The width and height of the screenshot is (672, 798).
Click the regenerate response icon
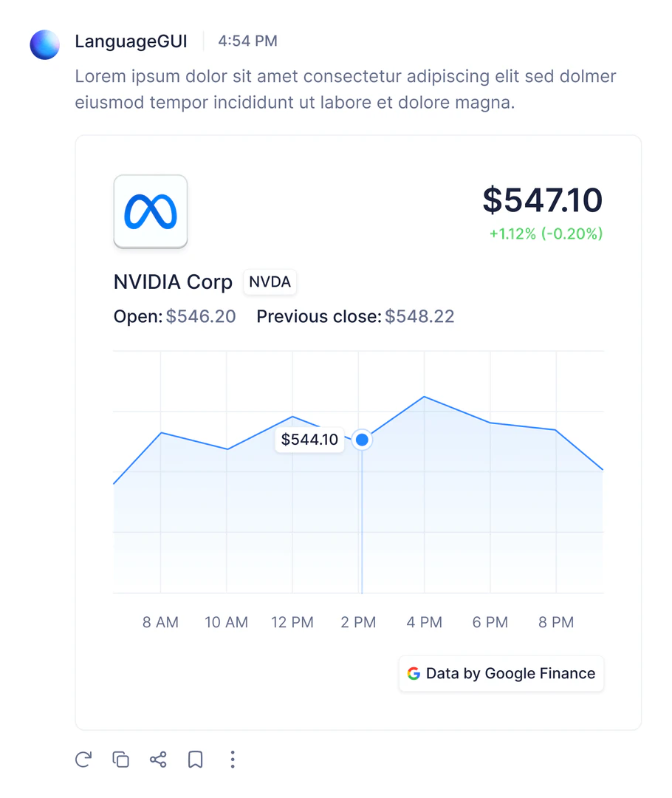click(83, 760)
